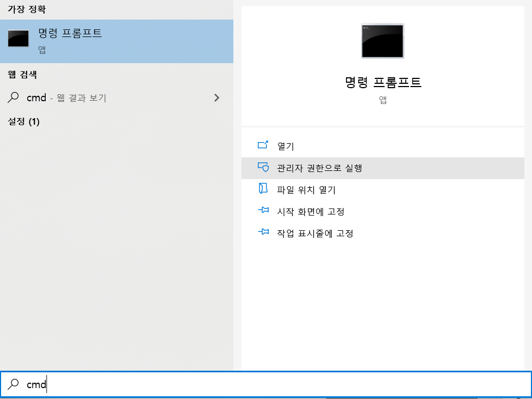This screenshot has width=532, height=399.
Task: Click the magnifier icon on the cmd web search row
Action: [13, 97]
